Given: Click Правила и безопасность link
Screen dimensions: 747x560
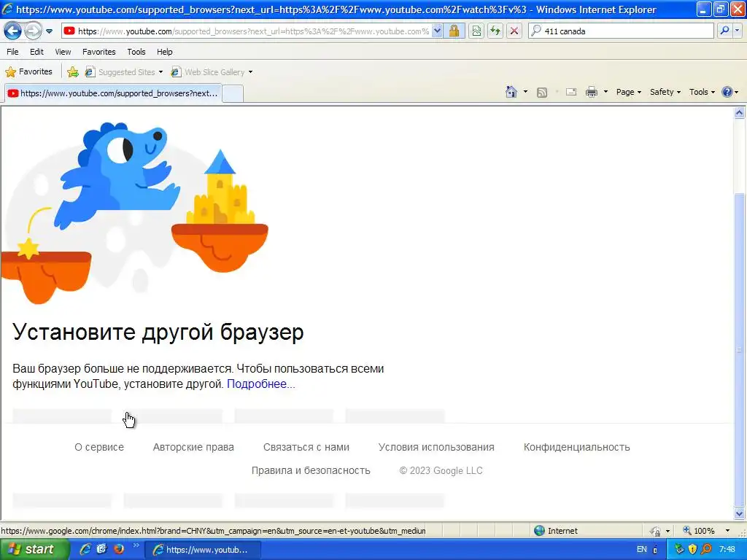Looking at the screenshot, I should click(x=311, y=470).
